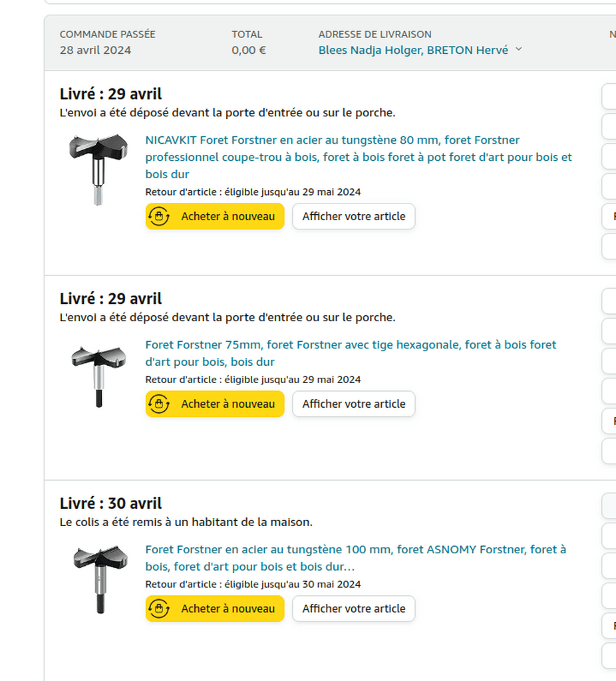Buy the NICAVKIT 80 mm bit again
This screenshot has width=616, height=681.
coord(215,216)
